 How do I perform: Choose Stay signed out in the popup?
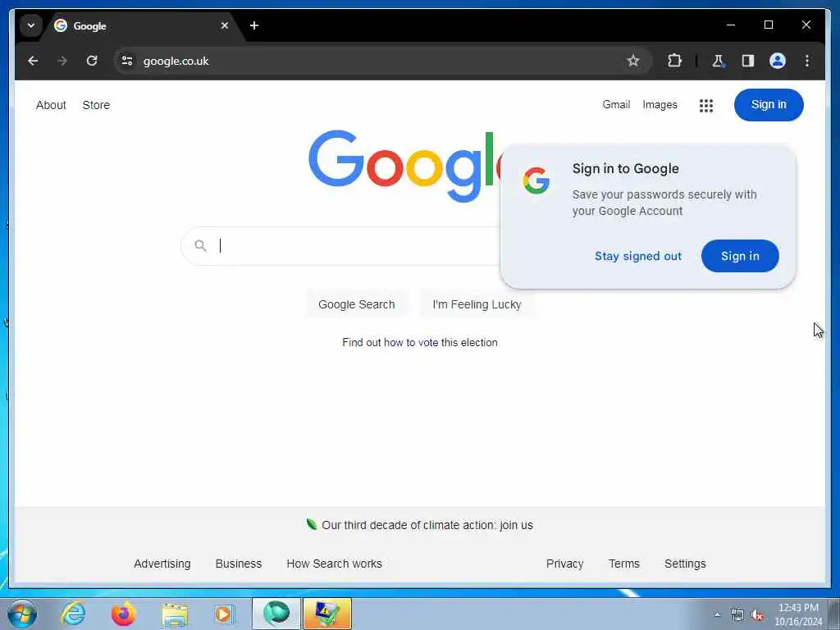638,256
